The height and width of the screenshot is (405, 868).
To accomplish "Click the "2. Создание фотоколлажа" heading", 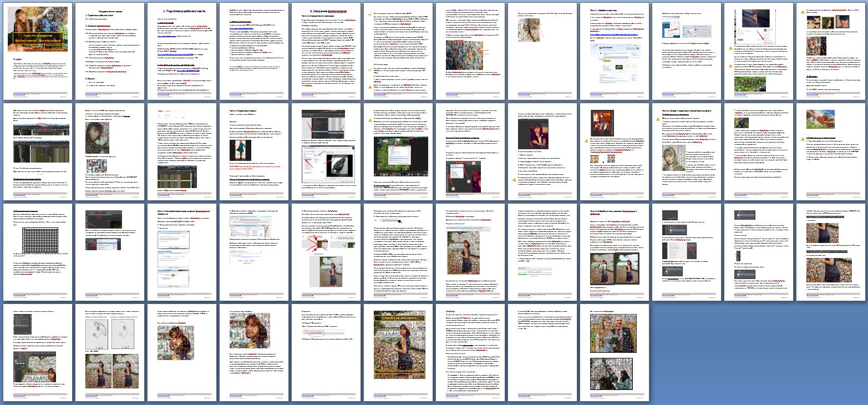I will pos(327,11).
